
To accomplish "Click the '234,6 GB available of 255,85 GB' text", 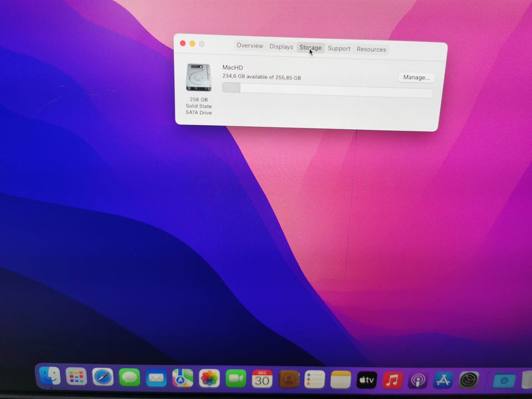I will pos(262,77).
